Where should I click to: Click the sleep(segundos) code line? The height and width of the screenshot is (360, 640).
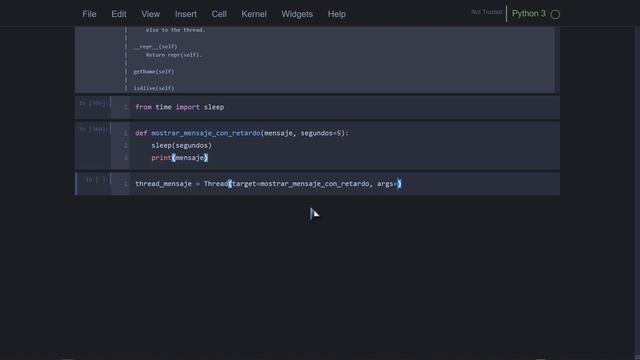(x=182, y=145)
